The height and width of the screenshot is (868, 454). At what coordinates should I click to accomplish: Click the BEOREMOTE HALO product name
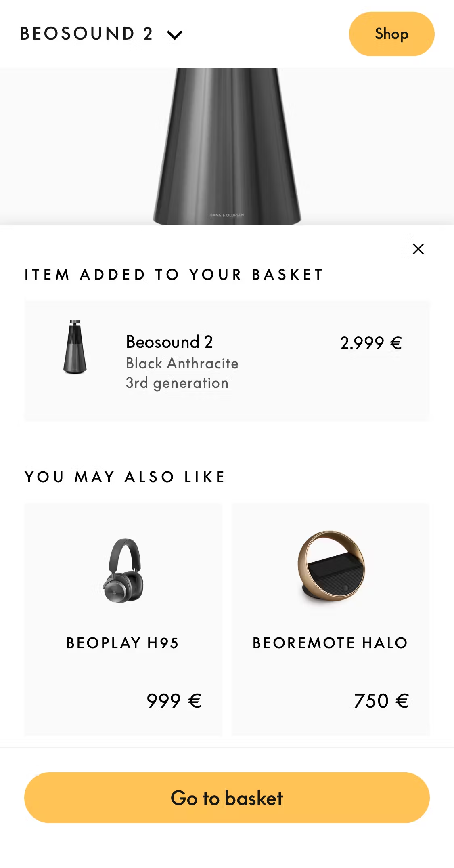point(330,643)
